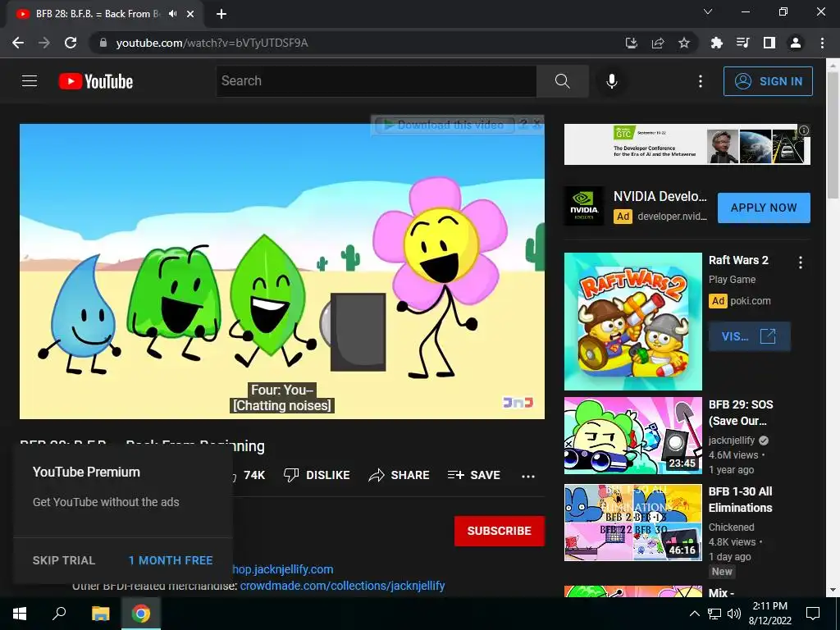Click the NVIDIA logo in ad
The image size is (840, 630).
(584, 206)
